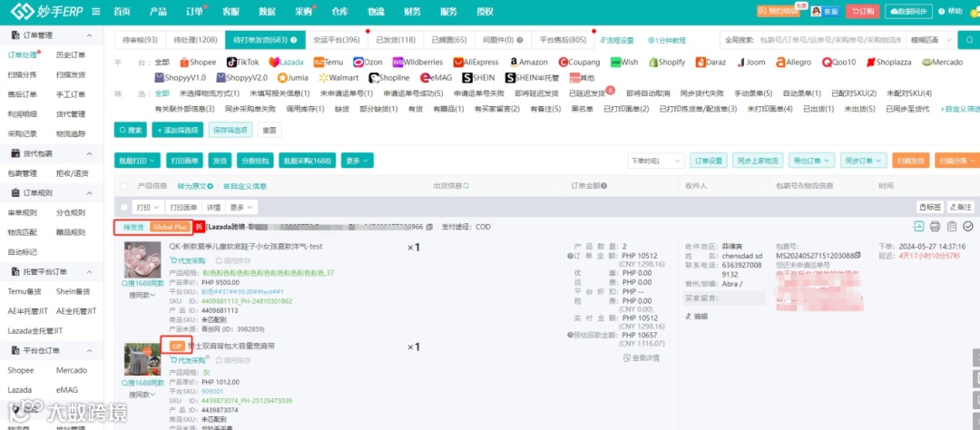Click printer icon on Lazada order row

tap(935, 226)
